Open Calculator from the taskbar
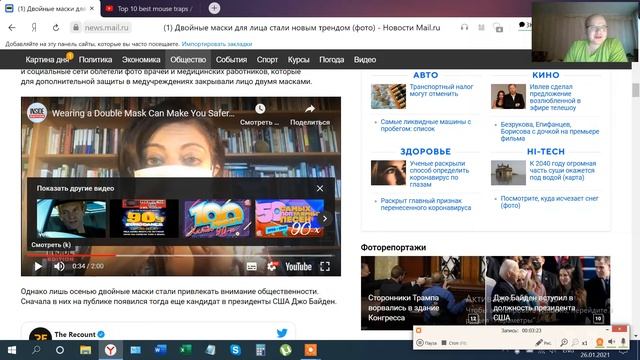The height and width of the screenshot is (360, 640). click(260, 350)
